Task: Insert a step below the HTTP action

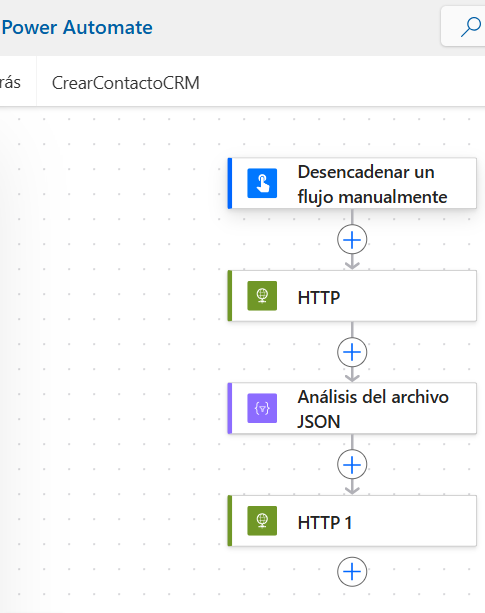Action: tap(352, 352)
